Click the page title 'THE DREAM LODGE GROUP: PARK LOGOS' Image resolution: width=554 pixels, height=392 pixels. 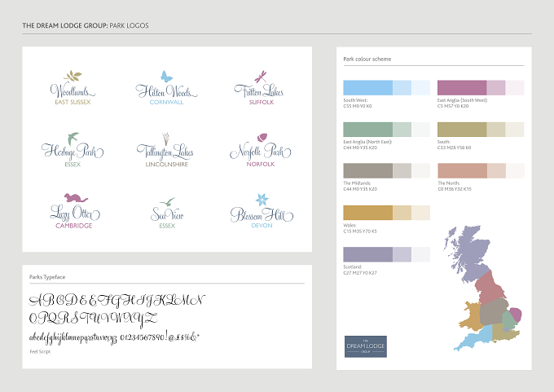(x=86, y=25)
